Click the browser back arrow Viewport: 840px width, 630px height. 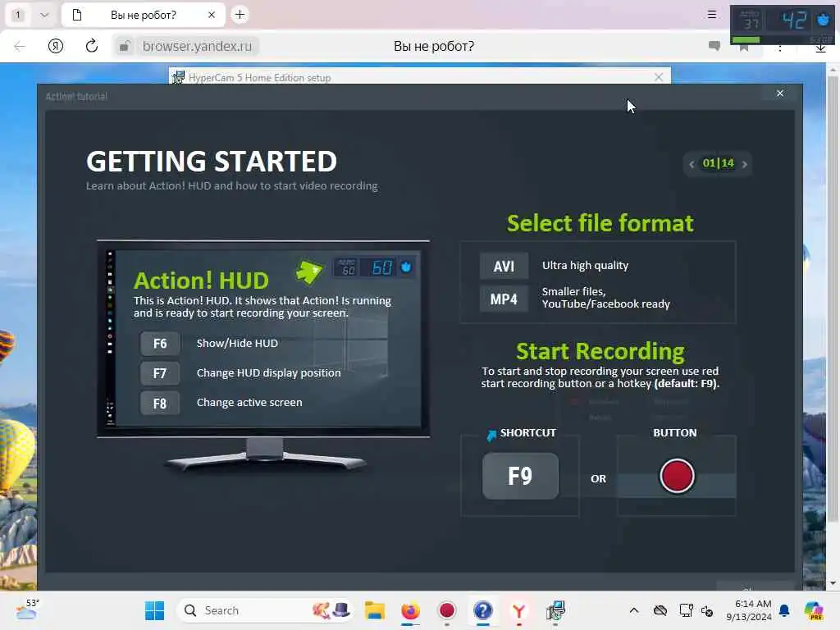[20, 46]
